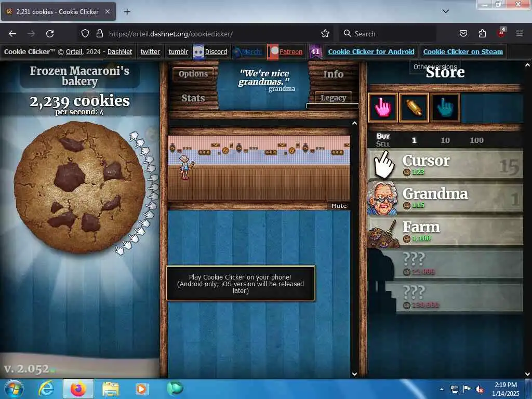Switch to Sell mode
The height and width of the screenshot is (399, 532).
tap(383, 144)
